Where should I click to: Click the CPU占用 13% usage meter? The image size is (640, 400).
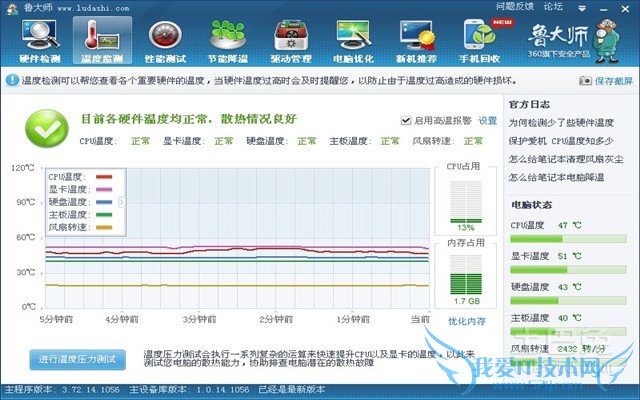pyautogui.click(x=466, y=202)
